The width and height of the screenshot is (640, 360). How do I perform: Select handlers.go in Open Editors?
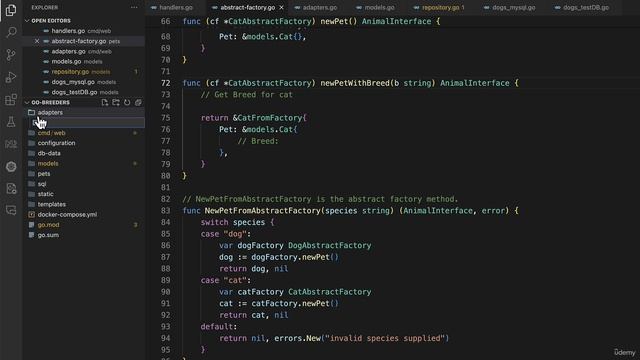(x=83, y=31)
